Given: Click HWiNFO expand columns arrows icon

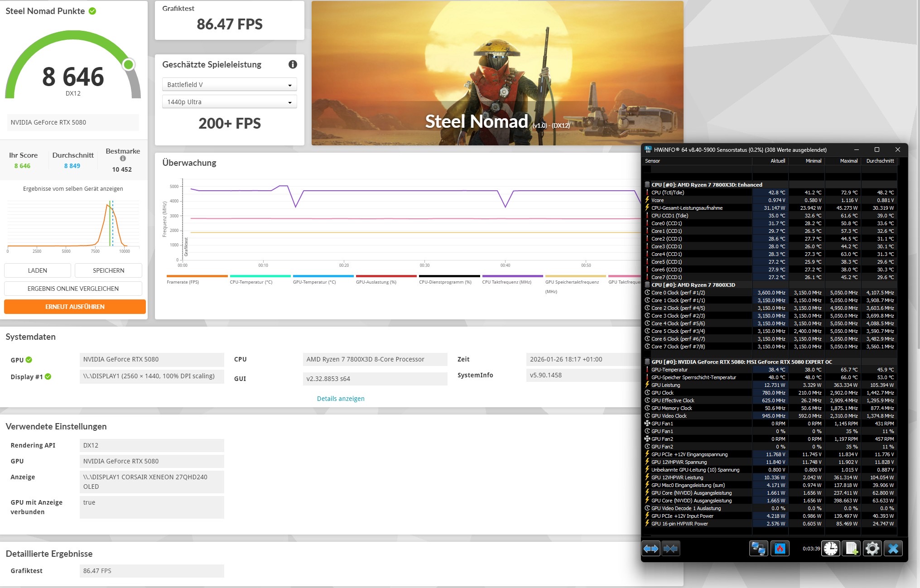Looking at the screenshot, I should [651, 549].
